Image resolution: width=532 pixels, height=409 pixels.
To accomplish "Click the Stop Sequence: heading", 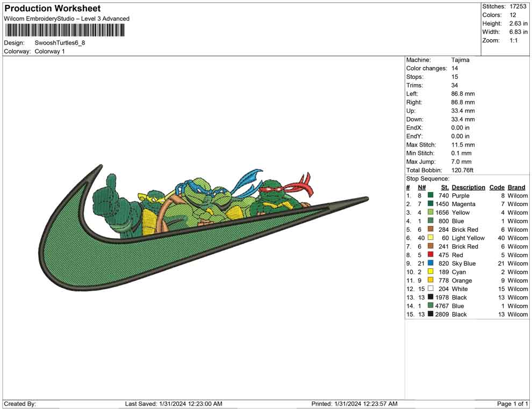I will coord(428,179).
